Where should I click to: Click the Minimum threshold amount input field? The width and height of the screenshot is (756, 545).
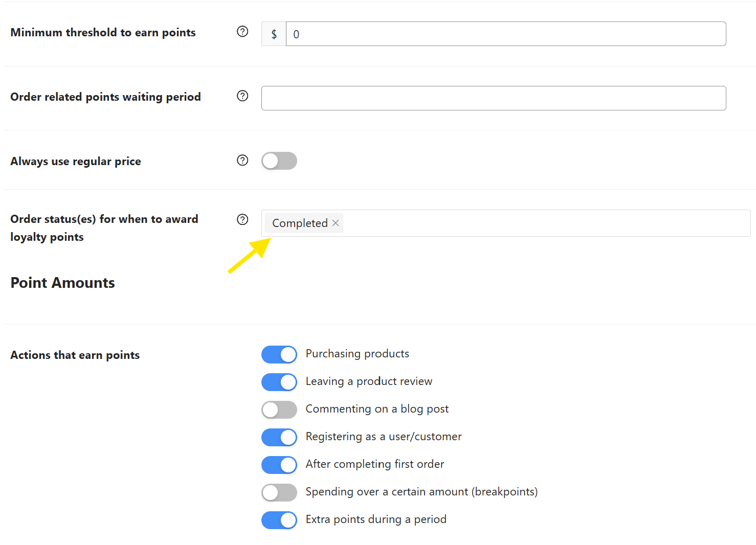505,34
